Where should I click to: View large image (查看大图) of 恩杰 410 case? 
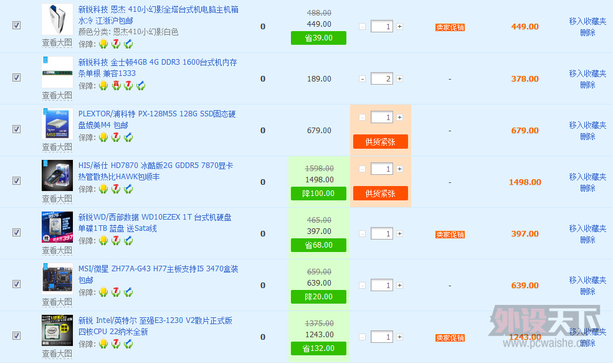point(57,42)
